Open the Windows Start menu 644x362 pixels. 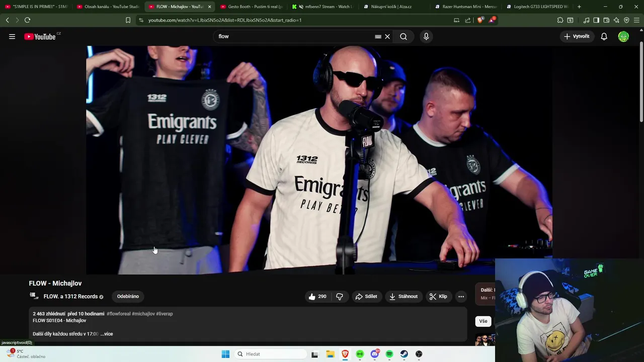pos(225,354)
